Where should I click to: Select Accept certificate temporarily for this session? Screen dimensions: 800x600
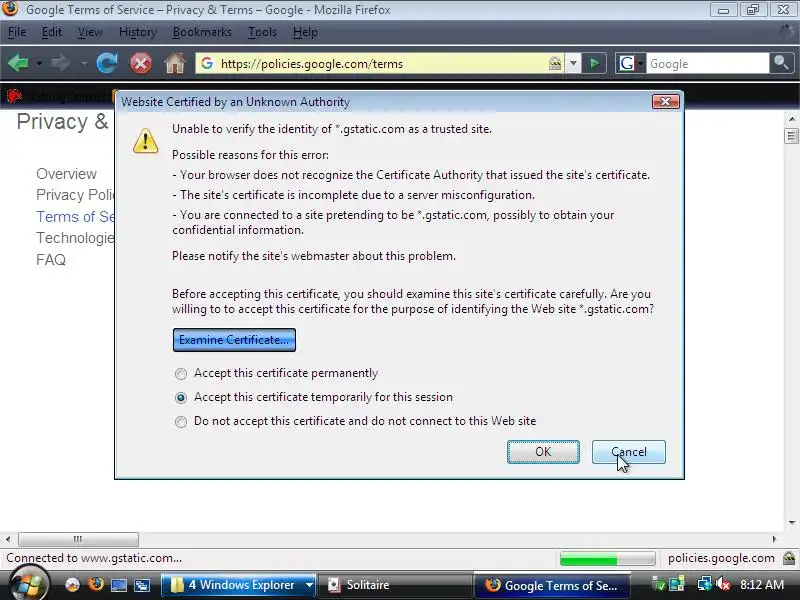[x=181, y=397]
